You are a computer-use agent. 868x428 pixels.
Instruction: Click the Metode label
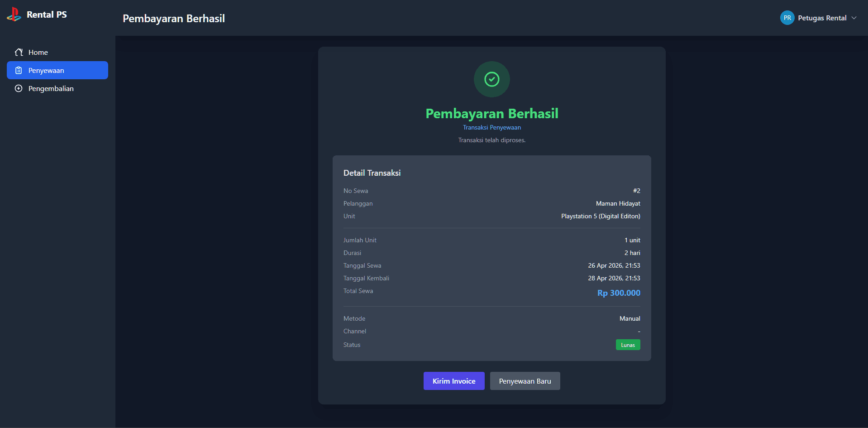click(354, 318)
